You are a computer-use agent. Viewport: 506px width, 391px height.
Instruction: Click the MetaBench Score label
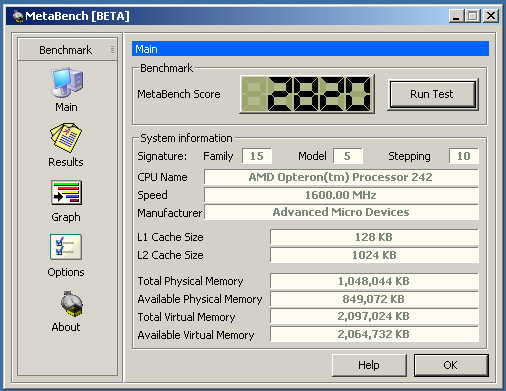pyautogui.click(x=179, y=94)
